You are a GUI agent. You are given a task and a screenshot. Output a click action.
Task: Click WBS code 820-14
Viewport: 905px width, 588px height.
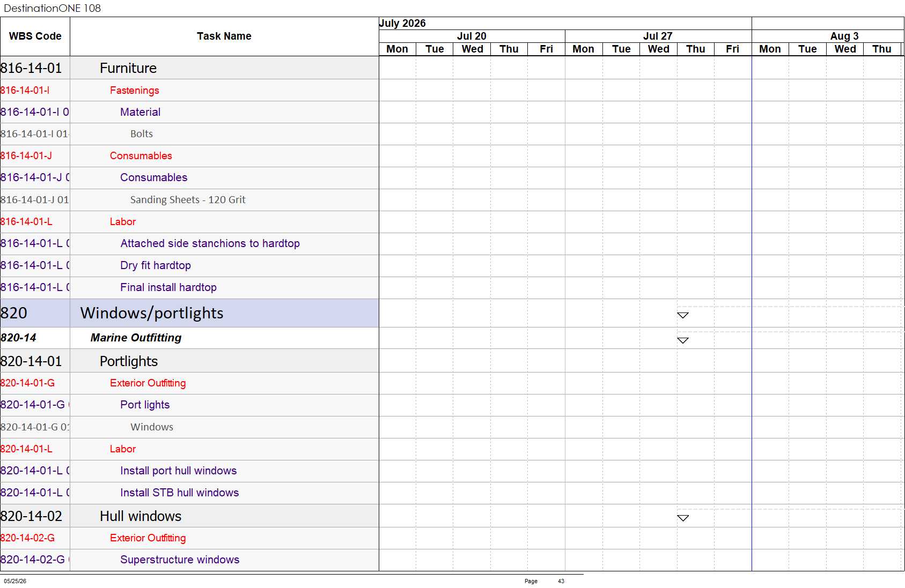tap(18, 338)
